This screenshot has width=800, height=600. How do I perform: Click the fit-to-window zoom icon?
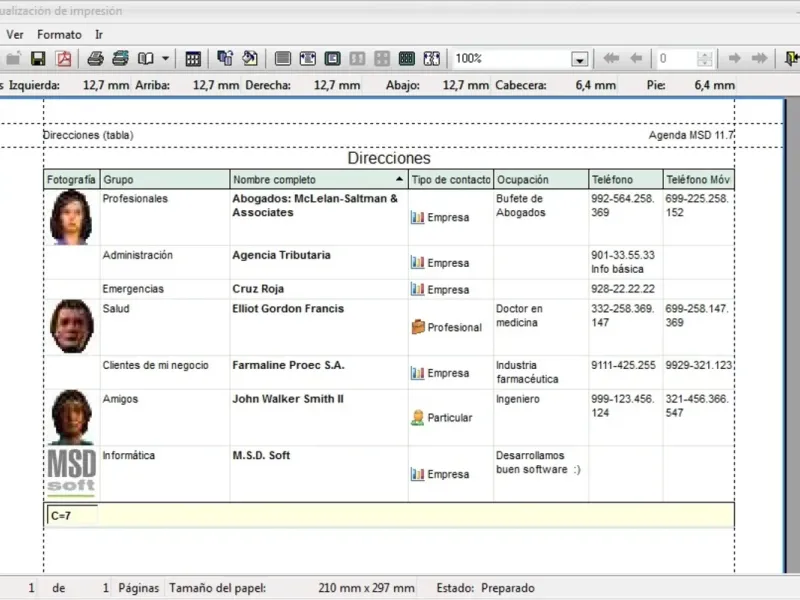point(432,59)
